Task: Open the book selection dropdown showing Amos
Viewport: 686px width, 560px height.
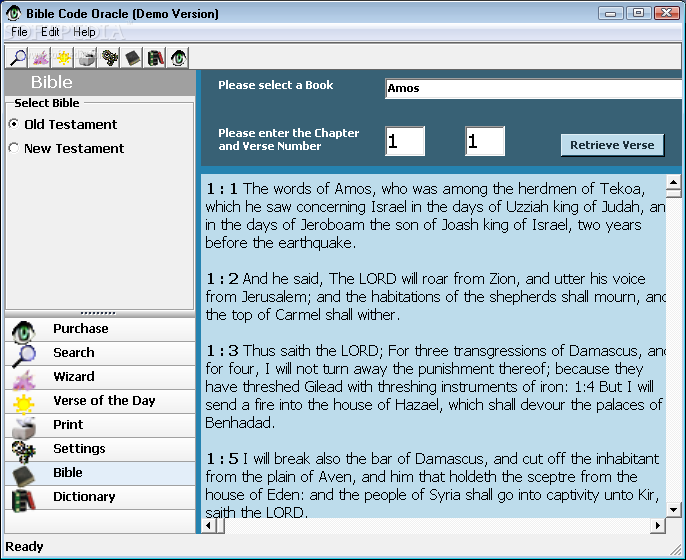Action: point(533,88)
